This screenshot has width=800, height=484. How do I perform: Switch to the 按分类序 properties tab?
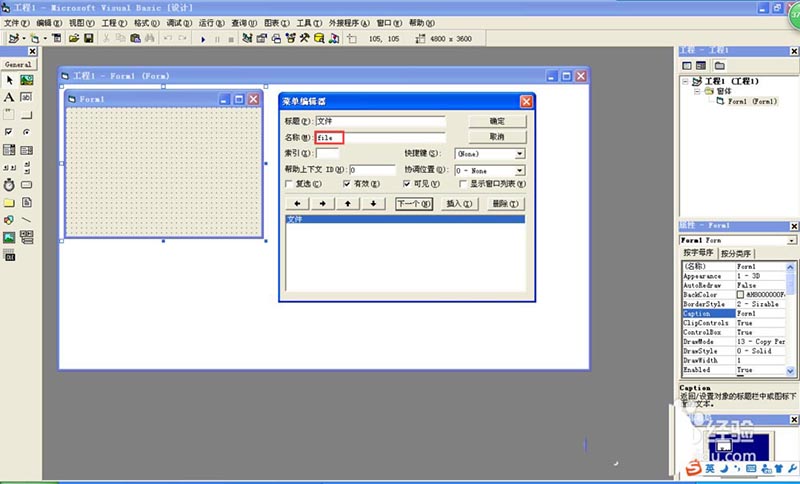pos(737,254)
